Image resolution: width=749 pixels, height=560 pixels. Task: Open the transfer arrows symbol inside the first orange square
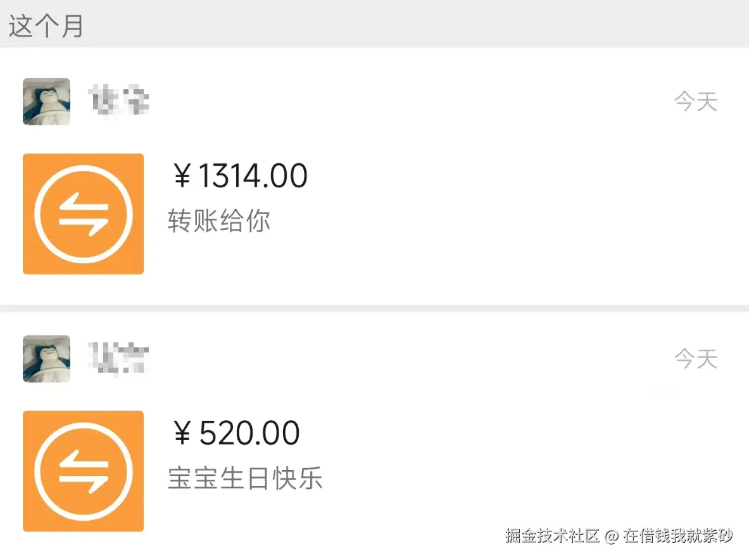pos(83,214)
